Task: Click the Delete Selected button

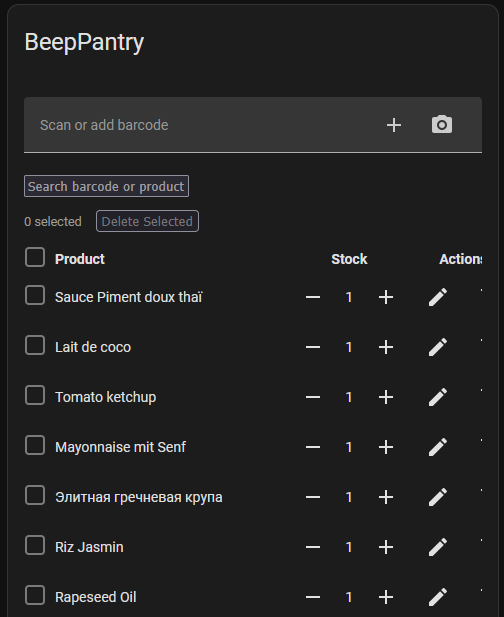Action: click(148, 221)
